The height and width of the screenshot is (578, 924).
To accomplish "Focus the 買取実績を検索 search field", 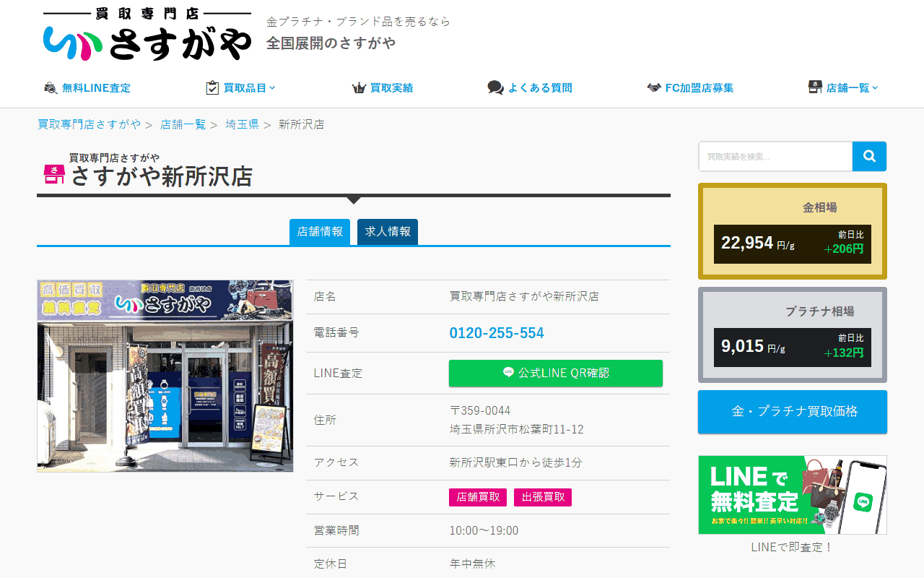I will coord(775,156).
